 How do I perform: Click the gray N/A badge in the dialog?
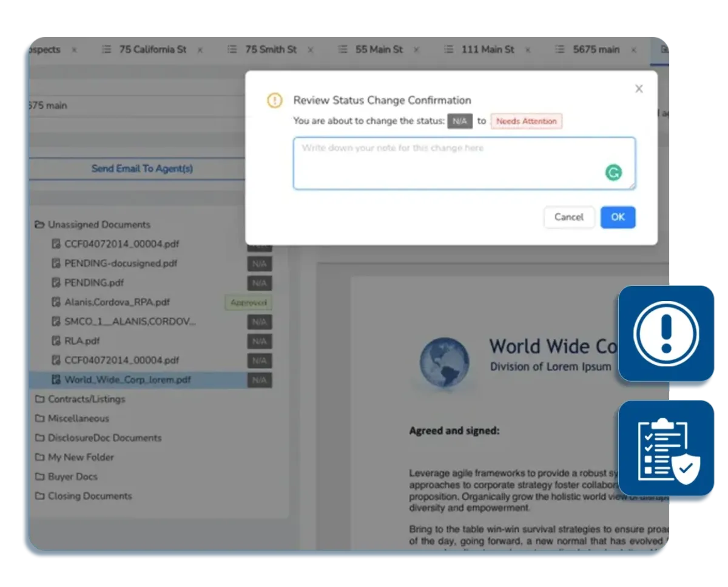pos(460,121)
